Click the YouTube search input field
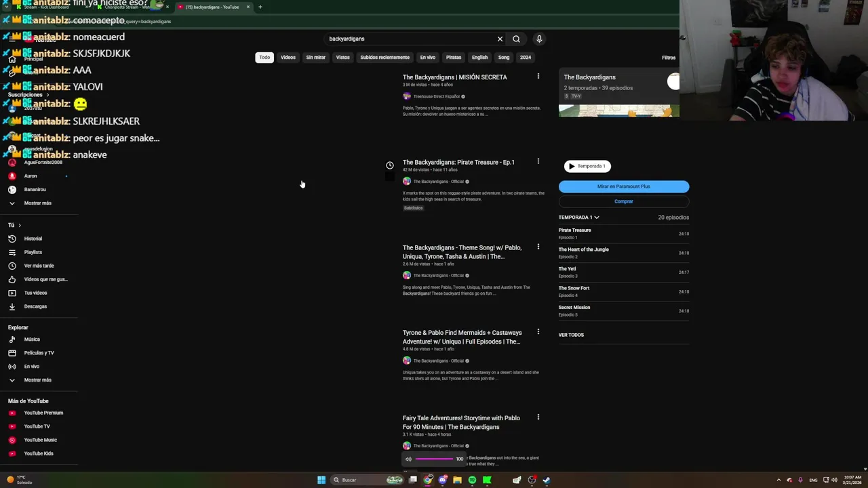 click(410, 39)
